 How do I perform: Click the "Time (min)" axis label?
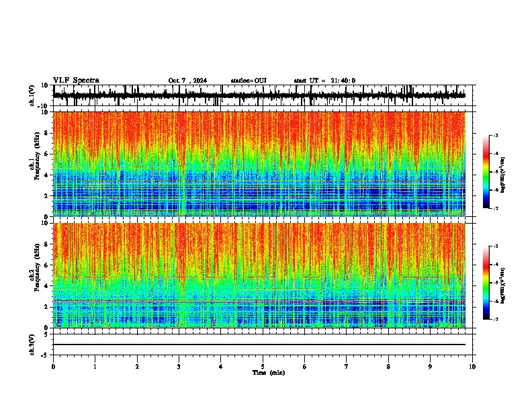269,373
